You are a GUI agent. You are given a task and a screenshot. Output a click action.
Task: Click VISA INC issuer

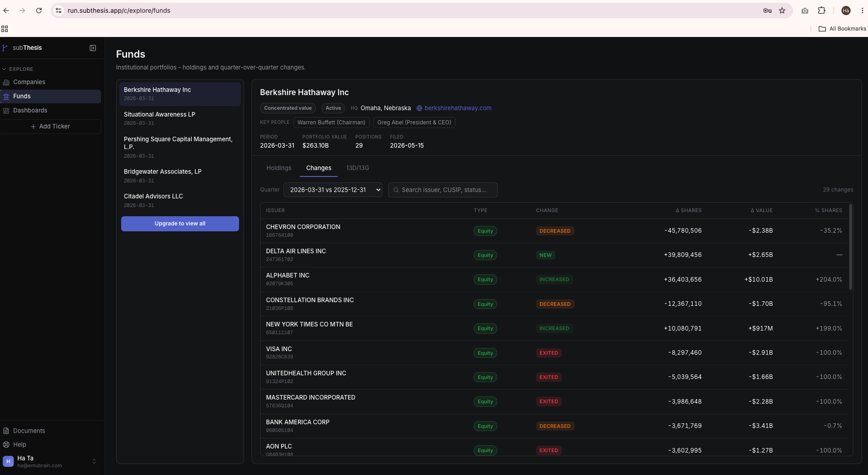point(279,349)
